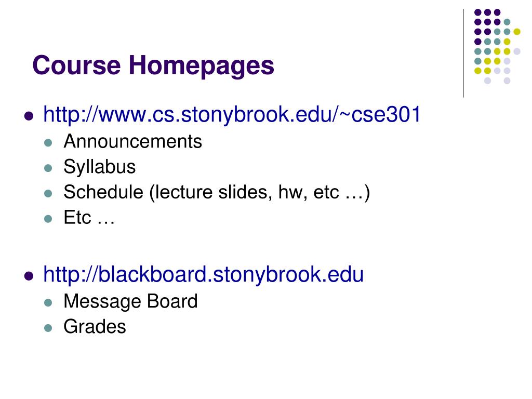This screenshot has width=532, height=399.
Task: Open the blackboard.stonybrook.edu link
Action: click(203, 274)
